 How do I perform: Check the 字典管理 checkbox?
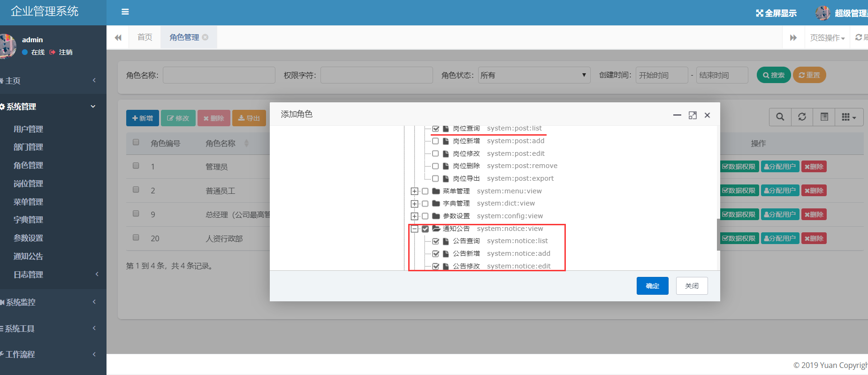[425, 203]
